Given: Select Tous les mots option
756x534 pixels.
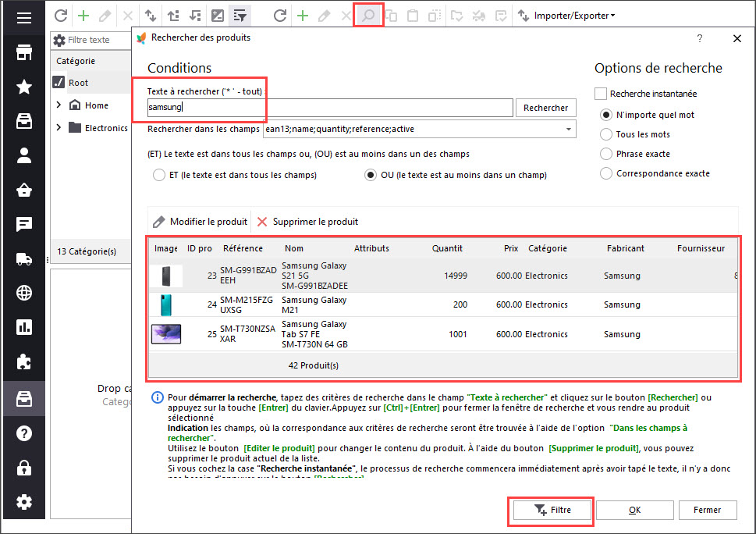Looking at the screenshot, I should pos(606,134).
